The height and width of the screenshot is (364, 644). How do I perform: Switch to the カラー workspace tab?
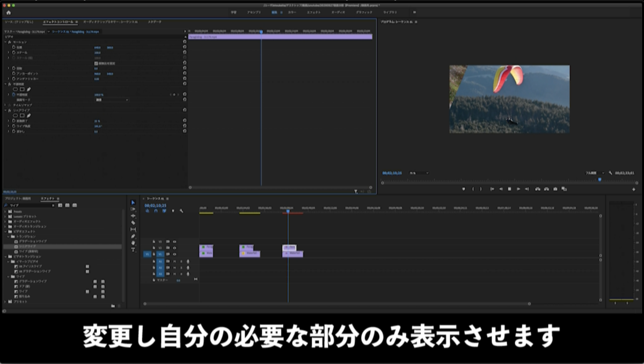click(x=292, y=12)
